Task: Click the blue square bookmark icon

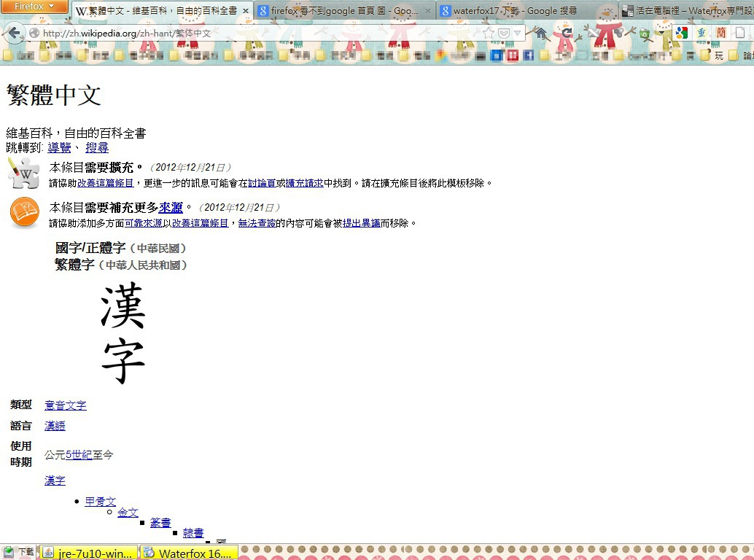Action: (x=496, y=55)
